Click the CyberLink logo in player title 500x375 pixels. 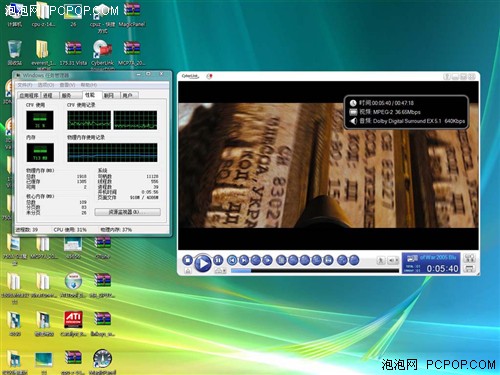[190, 76]
